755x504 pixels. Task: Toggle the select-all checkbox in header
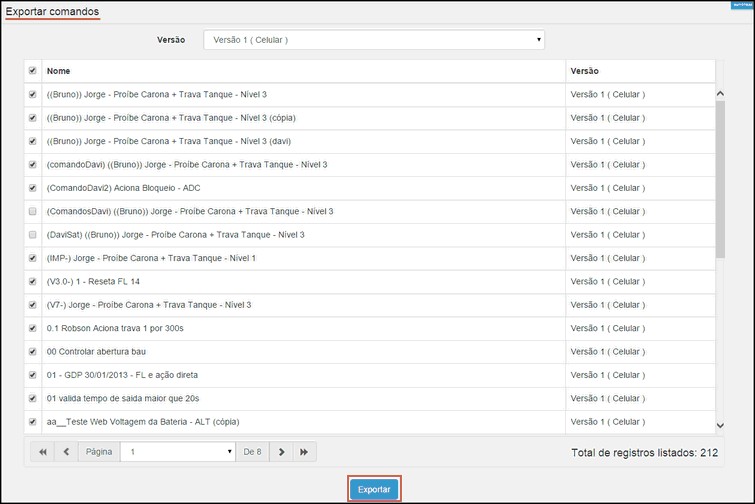click(33, 71)
